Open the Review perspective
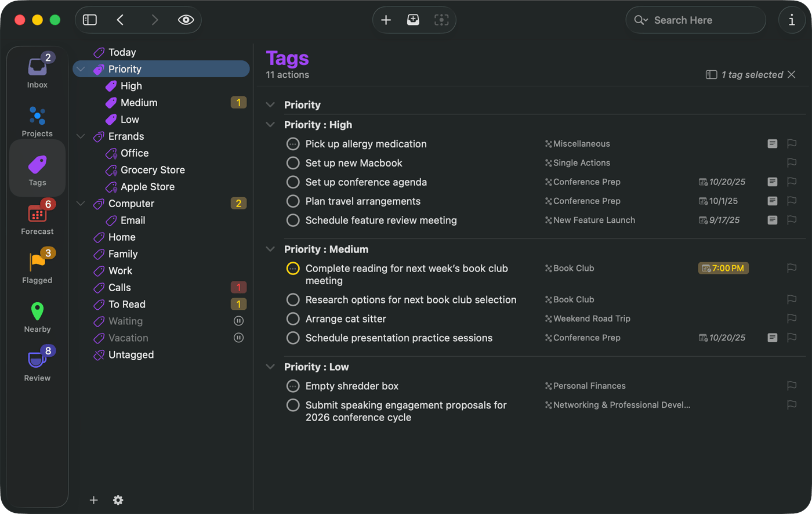This screenshot has height=514, width=812. pyautogui.click(x=37, y=364)
